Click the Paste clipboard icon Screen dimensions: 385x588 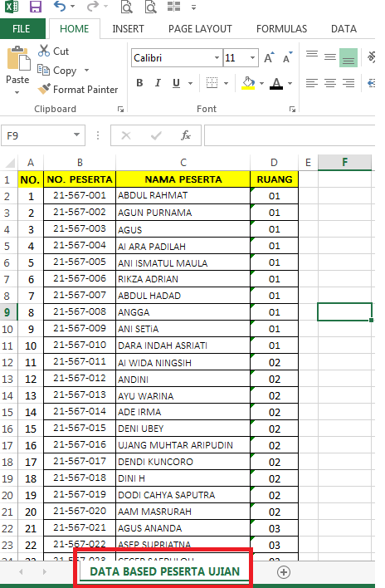[x=18, y=58]
